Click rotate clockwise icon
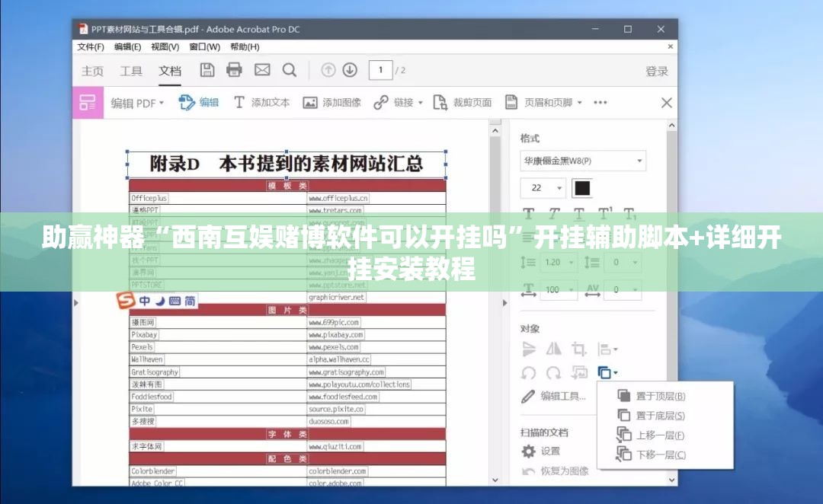Image resolution: width=823 pixels, height=504 pixels. point(554,373)
